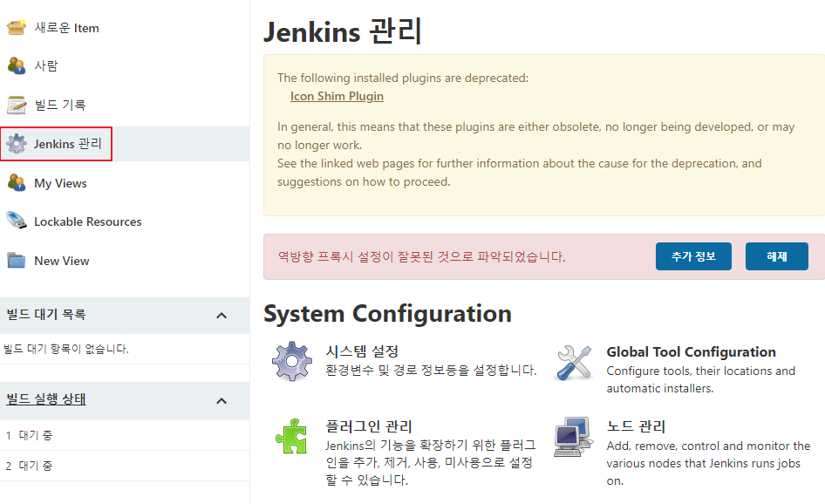The height and width of the screenshot is (504, 825).
Task: Open 빌드 기록 in the sidebar
Action: [x=60, y=105]
